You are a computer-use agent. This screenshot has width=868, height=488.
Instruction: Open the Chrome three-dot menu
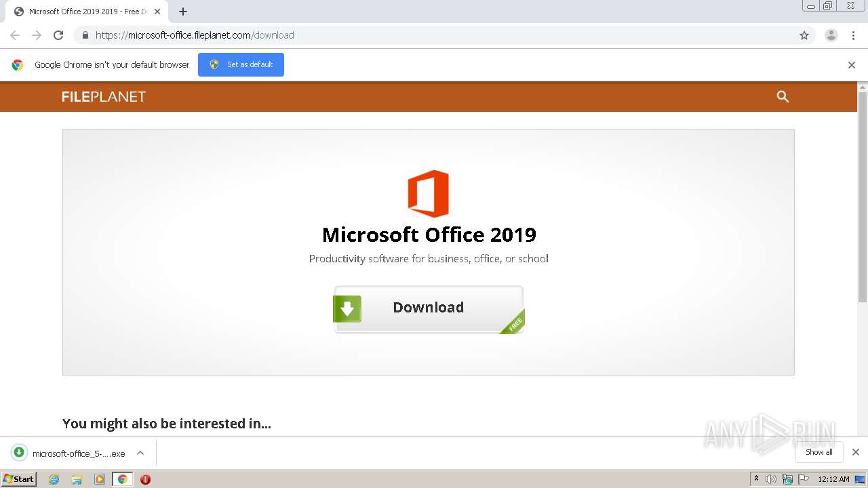click(x=853, y=35)
